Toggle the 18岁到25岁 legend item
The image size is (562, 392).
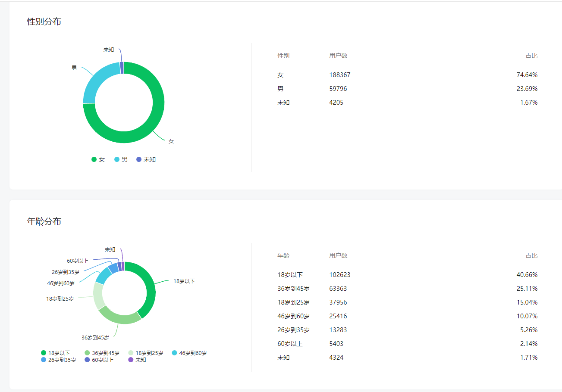coord(146,353)
